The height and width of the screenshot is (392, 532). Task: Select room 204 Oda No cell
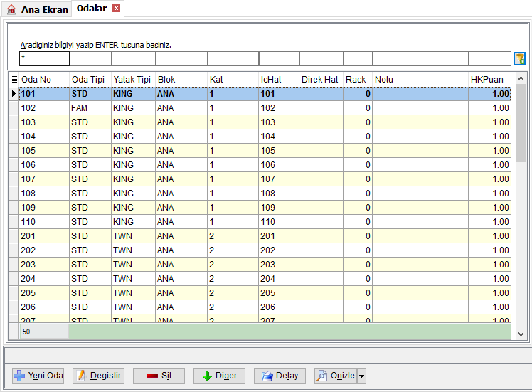coord(44,279)
